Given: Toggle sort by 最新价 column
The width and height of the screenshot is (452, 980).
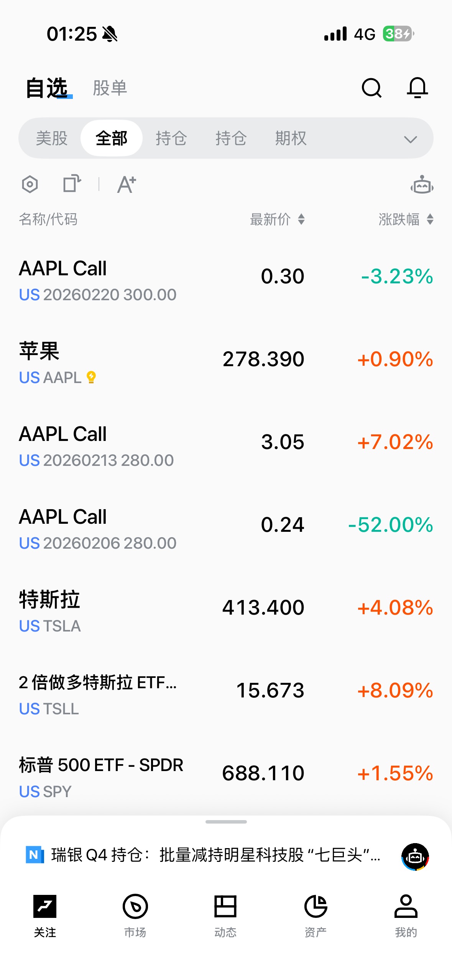Looking at the screenshot, I should [277, 219].
